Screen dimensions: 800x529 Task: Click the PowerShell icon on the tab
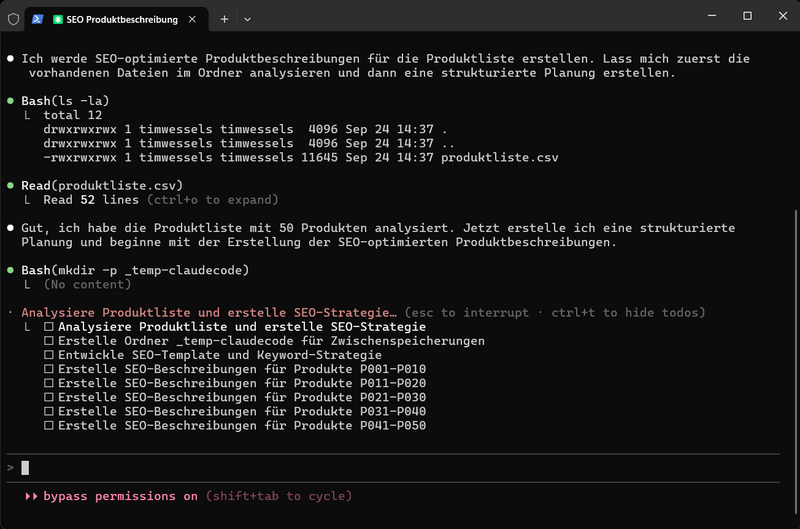pyautogui.click(x=37, y=19)
